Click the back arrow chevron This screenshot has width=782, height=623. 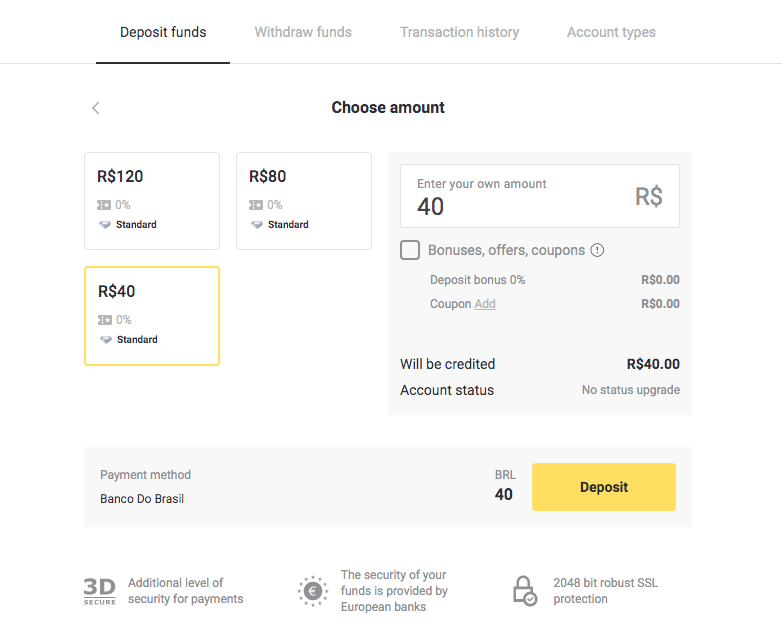coord(96,108)
